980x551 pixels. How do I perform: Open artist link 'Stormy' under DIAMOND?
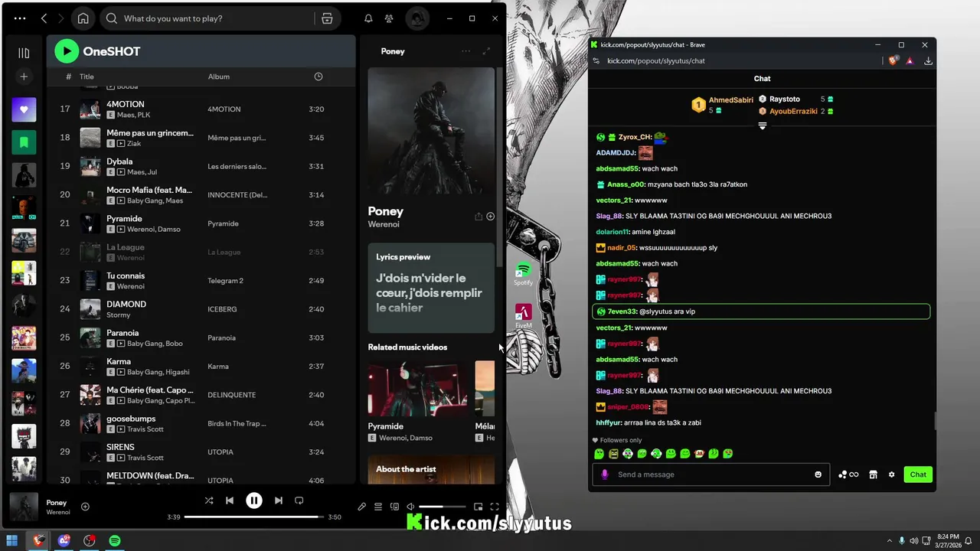119,315
